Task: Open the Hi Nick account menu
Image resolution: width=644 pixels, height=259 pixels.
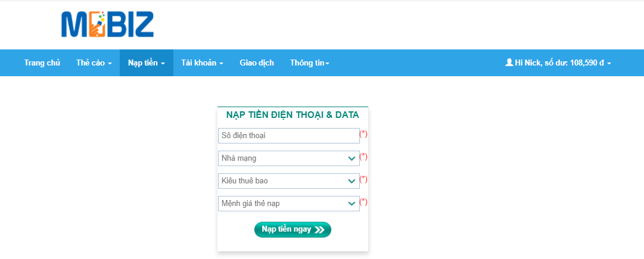Action: pos(558,63)
